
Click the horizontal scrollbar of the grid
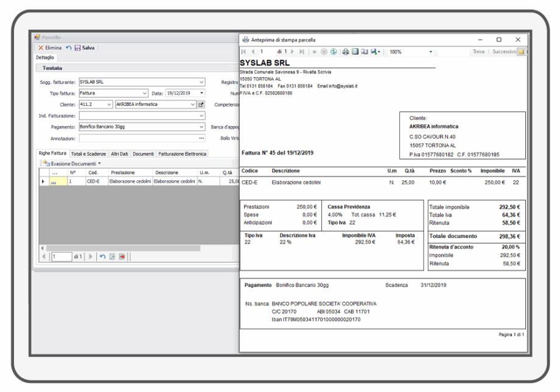tap(123, 248)
